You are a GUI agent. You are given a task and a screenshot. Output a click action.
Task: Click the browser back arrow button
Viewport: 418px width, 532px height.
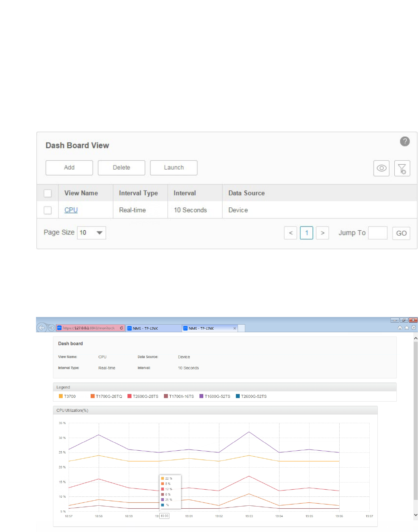(x=42, y=328)
